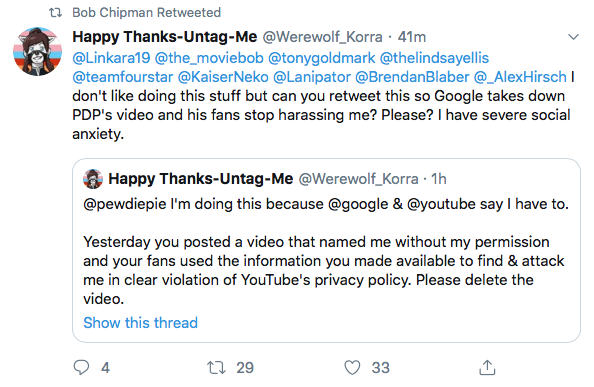Open the @Linkara19 mention
Image resolution: width=594 pixels, height=387 pixels.
pyautogui.click(x=111, y=58)
